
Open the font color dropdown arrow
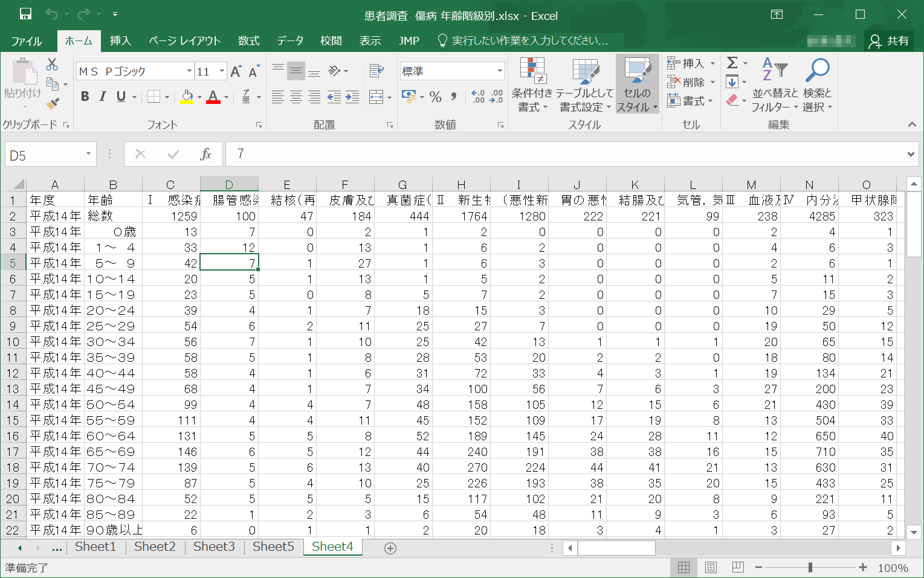pos(226,97)
